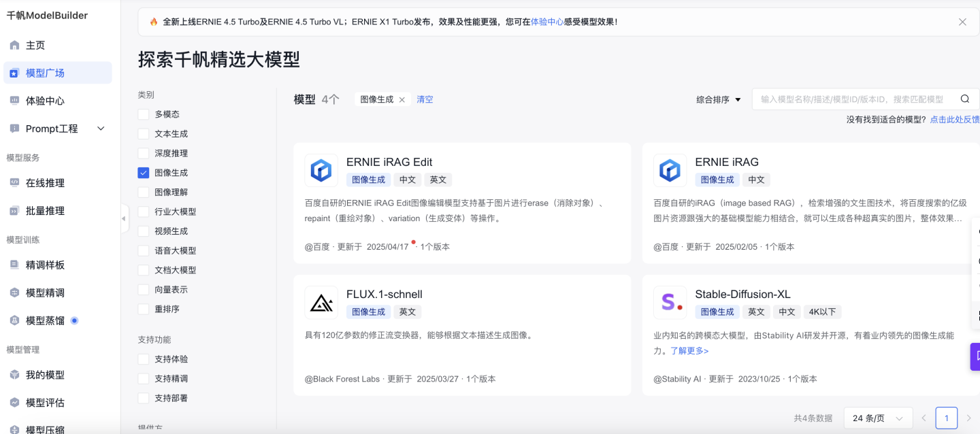This screenshot has width=980, height=434.
Task: Enable the 多模态 category checkbox
Action: coord(143,114)
